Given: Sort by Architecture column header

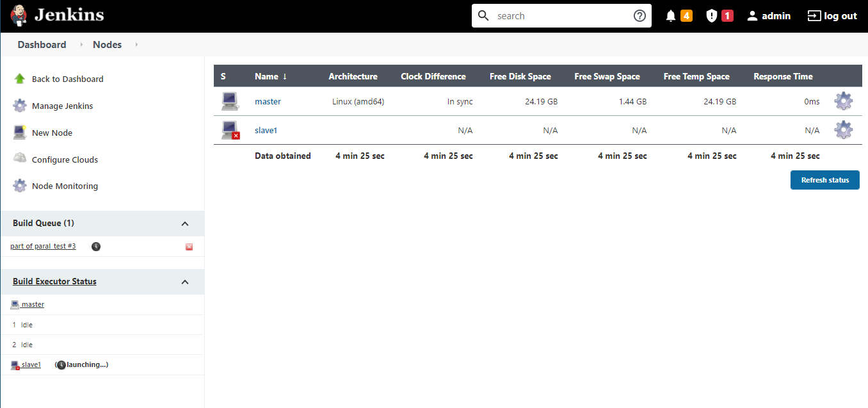Looking at the screenshot, I should pyautogui.click(x=353, y=76).
